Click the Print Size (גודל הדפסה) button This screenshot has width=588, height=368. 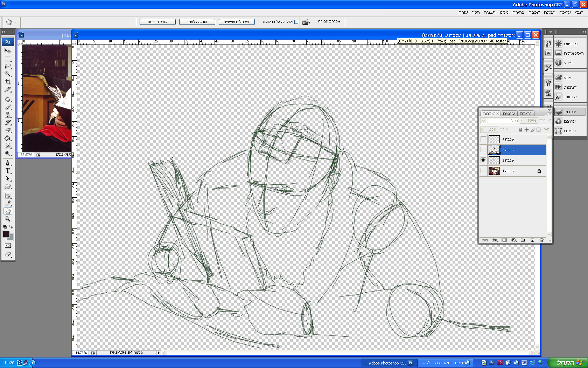(x=157, y=22)
